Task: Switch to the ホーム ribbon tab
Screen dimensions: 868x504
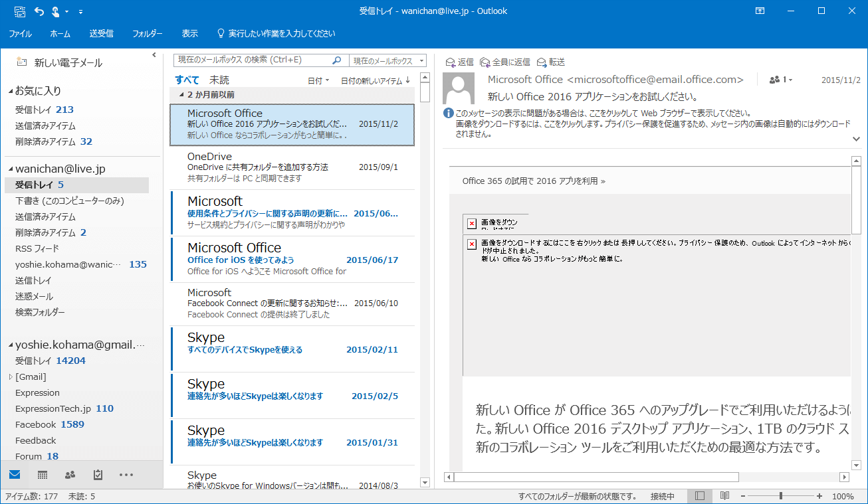Action: [60, 33]
